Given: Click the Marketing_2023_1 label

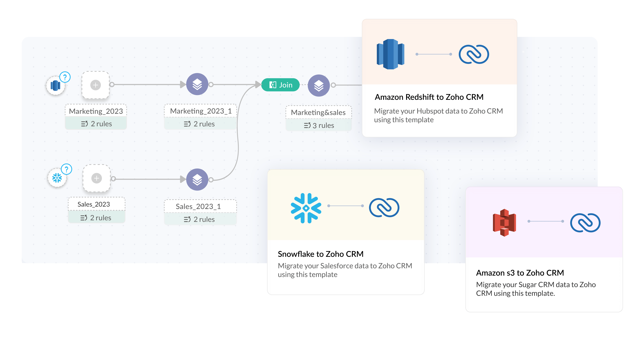Looking at the screenshot, I should click(x=201, y=111).
